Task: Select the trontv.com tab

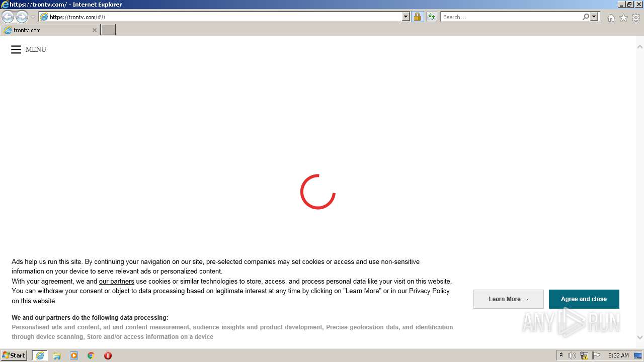Action: coord(50,30)
